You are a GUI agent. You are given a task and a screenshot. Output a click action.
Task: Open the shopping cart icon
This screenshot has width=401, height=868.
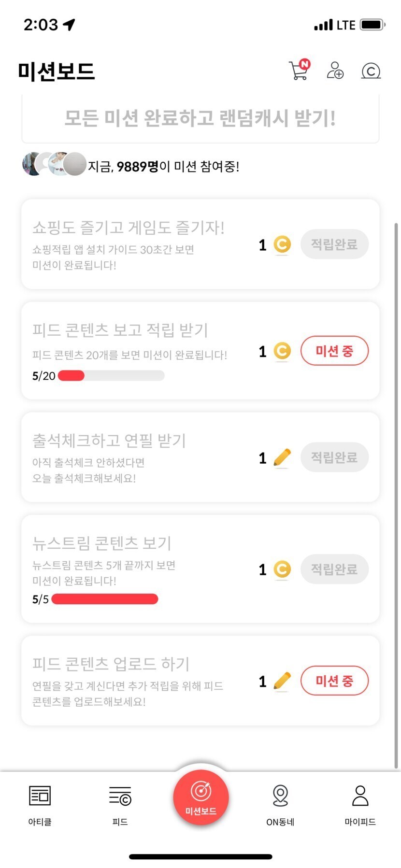299,71
